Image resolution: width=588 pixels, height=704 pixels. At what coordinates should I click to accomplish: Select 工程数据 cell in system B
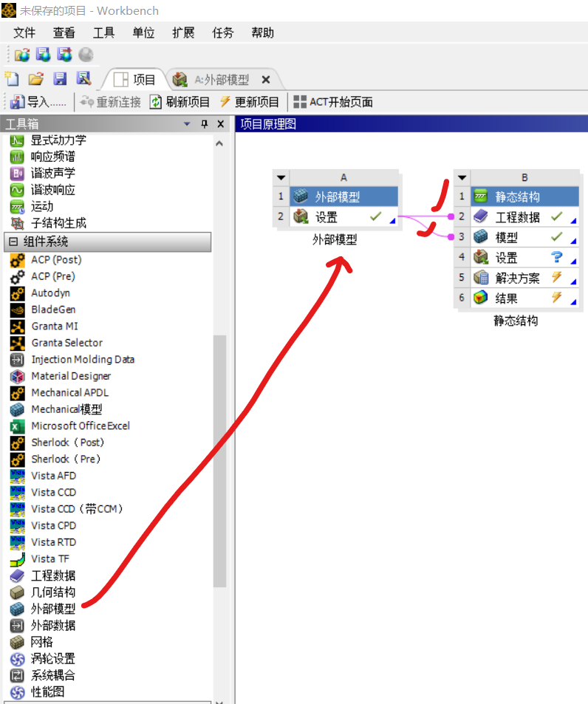(x=524, y=217)
